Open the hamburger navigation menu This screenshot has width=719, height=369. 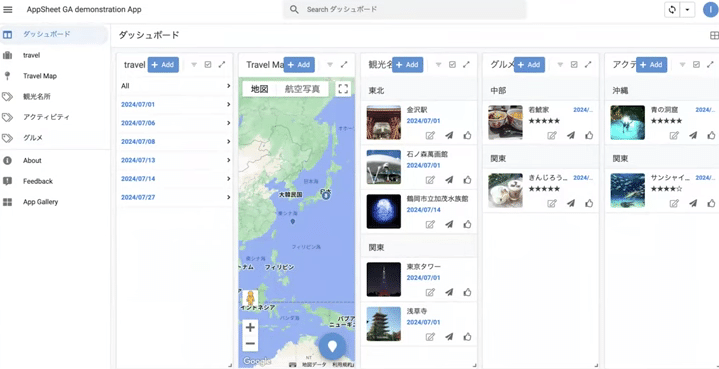point(8,10)
